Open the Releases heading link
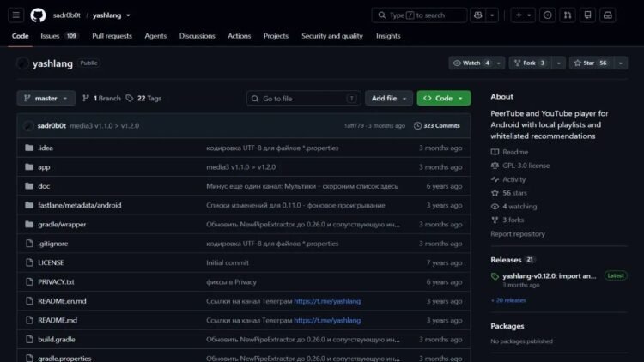The height and width of the screenshot is (362, 644). (512, 260)
